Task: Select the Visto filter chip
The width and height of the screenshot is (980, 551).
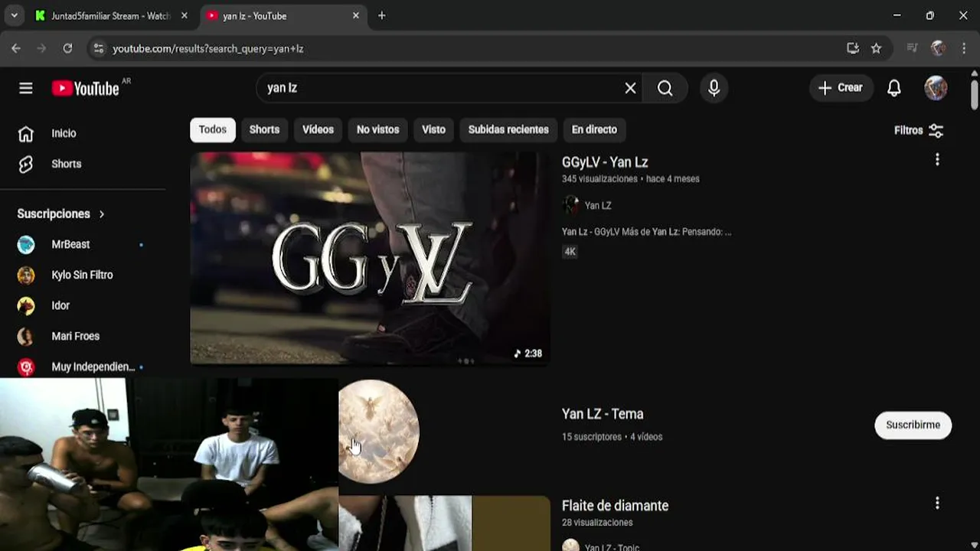Action: [433, 130]
